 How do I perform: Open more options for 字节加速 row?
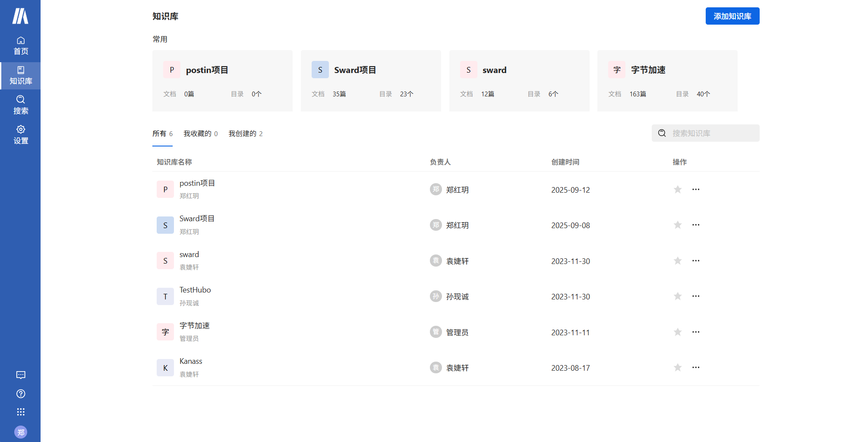click(696, 332)
